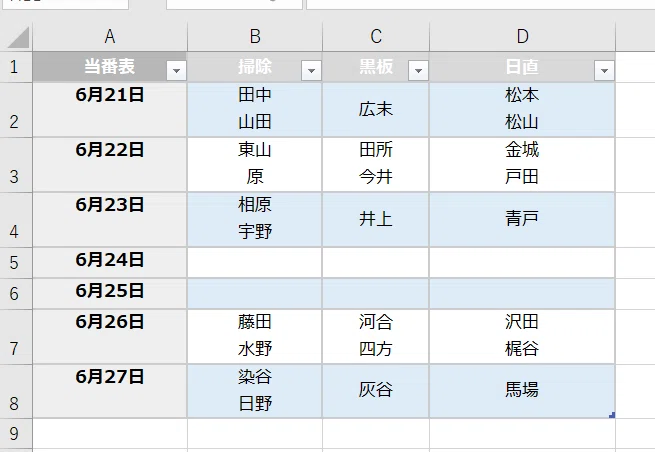Screen dimensions: 655x452
Task: Select column D header
Action: tap(522, 37)
